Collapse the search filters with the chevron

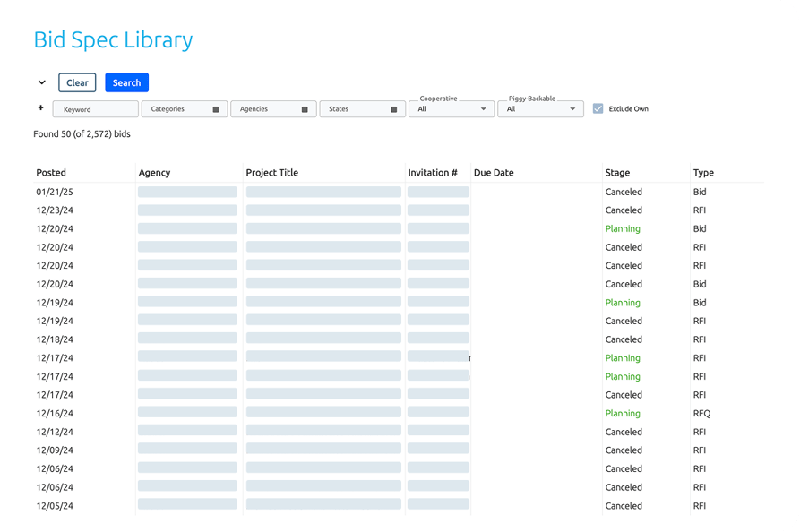[x=42, y=82]
